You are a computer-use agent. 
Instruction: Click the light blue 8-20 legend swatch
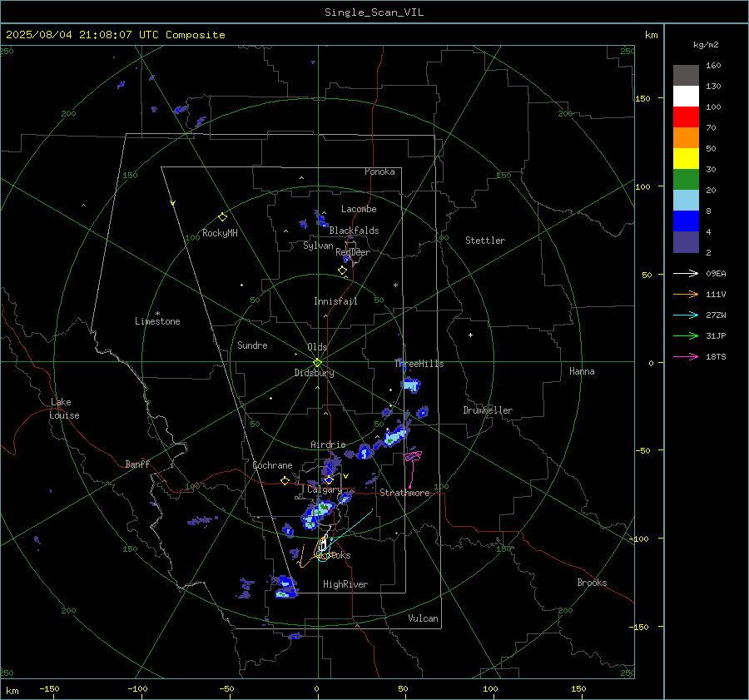point(686,201)
